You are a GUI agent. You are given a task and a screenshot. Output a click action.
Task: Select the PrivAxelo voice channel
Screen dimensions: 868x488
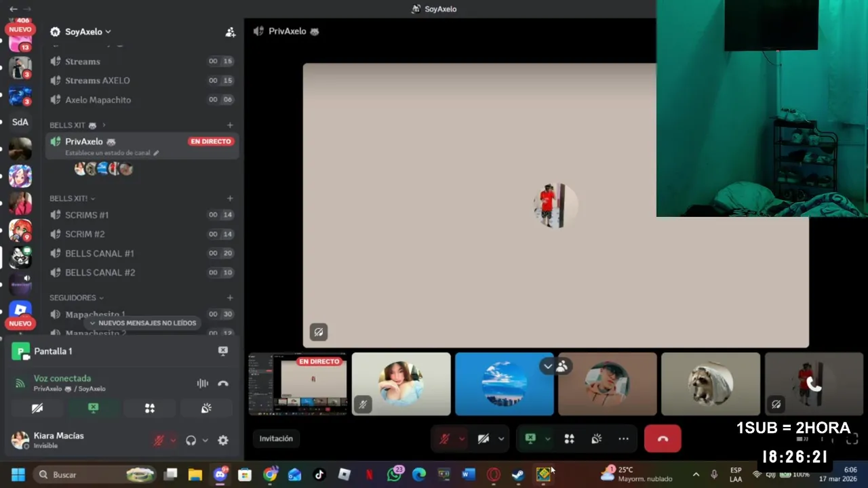click(142, 146)
